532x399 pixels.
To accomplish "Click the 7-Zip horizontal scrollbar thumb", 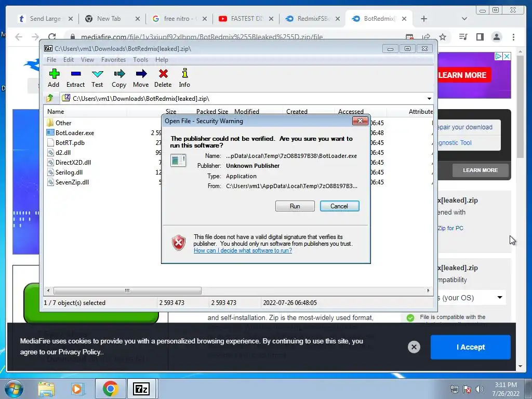I will coord(127,290).
